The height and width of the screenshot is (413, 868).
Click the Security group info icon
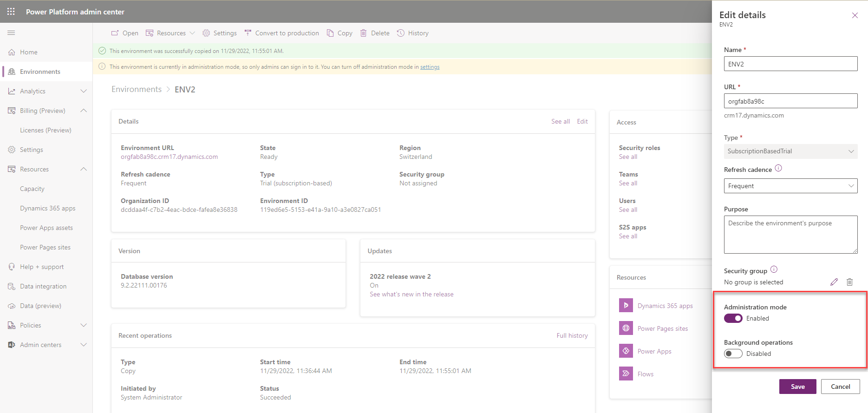tap(774, 269)
